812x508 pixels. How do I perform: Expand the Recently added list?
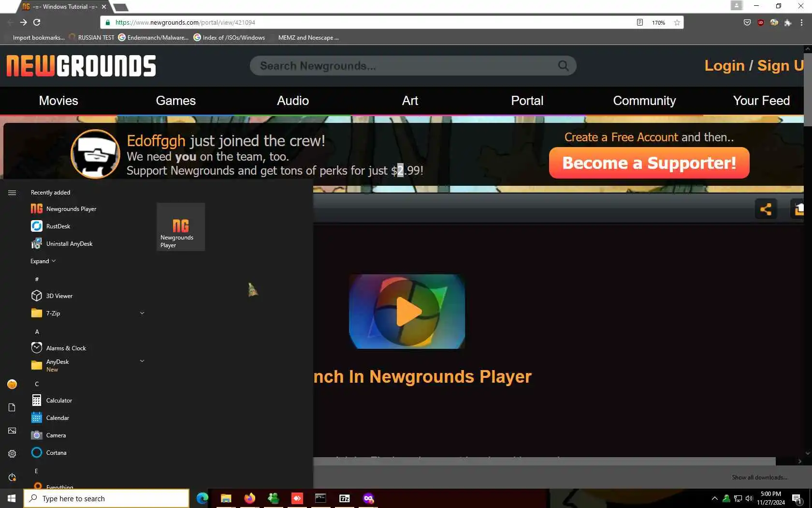(43, 261)
